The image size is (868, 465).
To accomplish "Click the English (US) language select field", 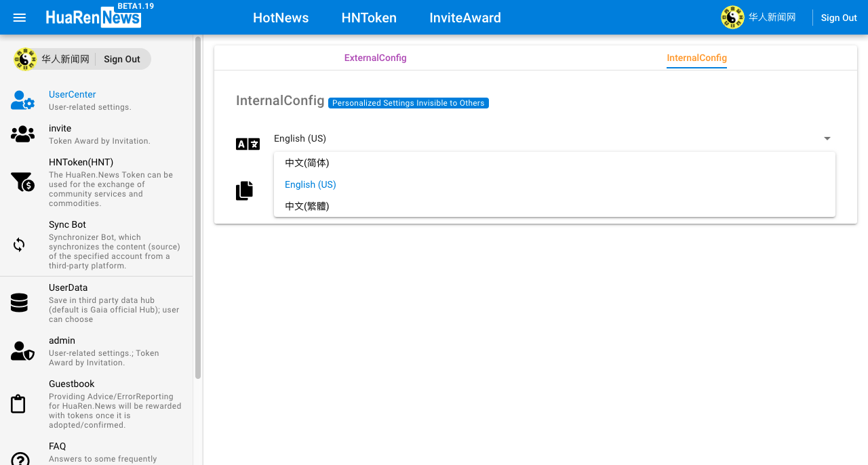I will pyautogui.click(x=555, y=138).
